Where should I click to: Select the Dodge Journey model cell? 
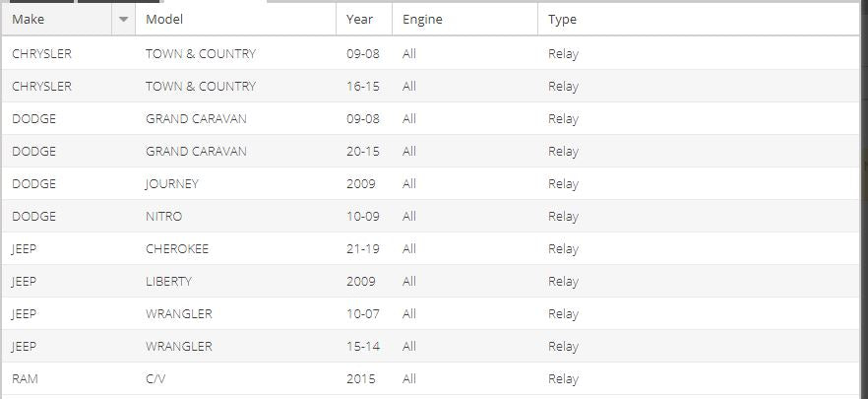coord(172,184)
